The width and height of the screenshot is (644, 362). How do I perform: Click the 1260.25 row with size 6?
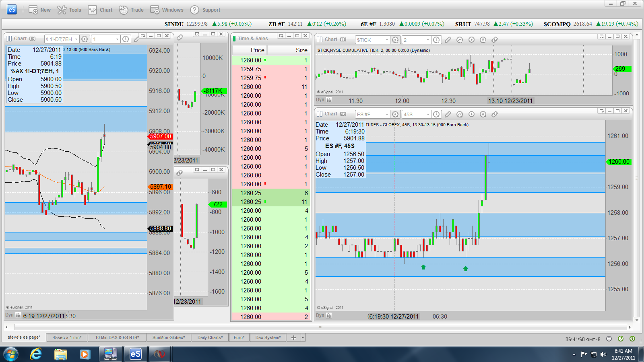[271, 193]
